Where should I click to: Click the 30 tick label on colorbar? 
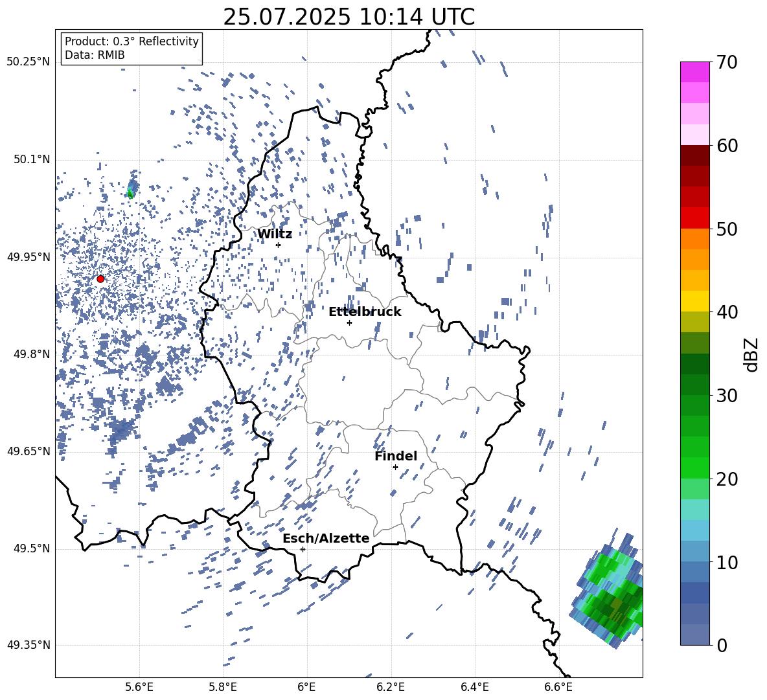point(727,396)
